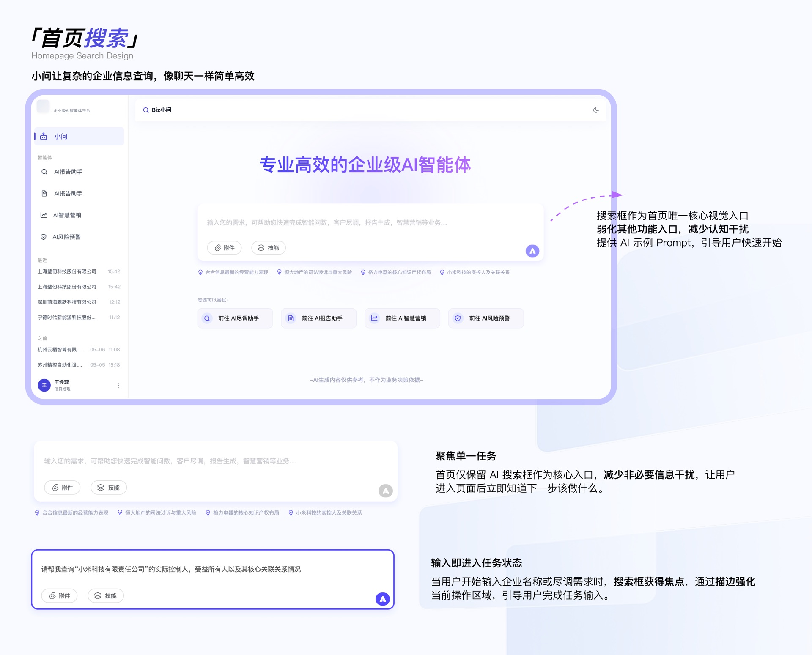This screenshot has height=655, width=812.
Task: Click the 智能体 section label in sidebar
Action: (x=45, y=158)
